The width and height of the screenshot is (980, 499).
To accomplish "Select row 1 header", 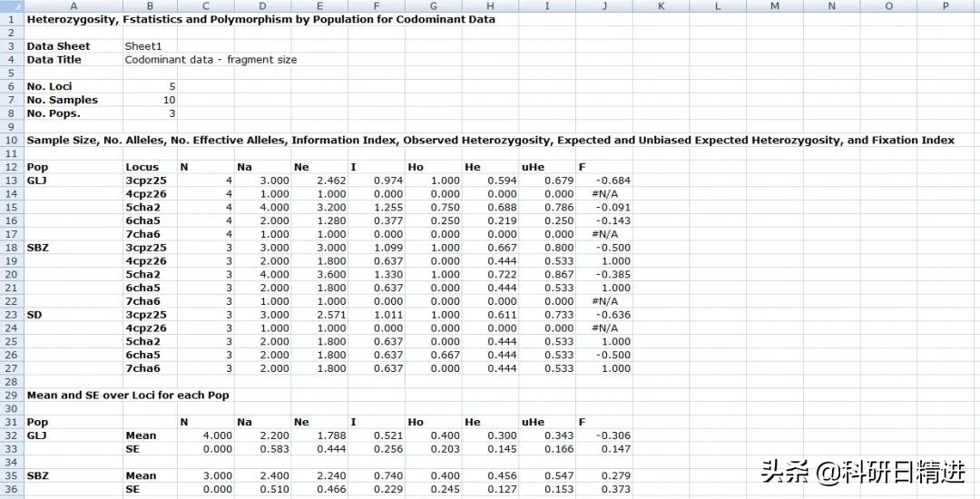I will pyautogui.click(x=12, y=19).
